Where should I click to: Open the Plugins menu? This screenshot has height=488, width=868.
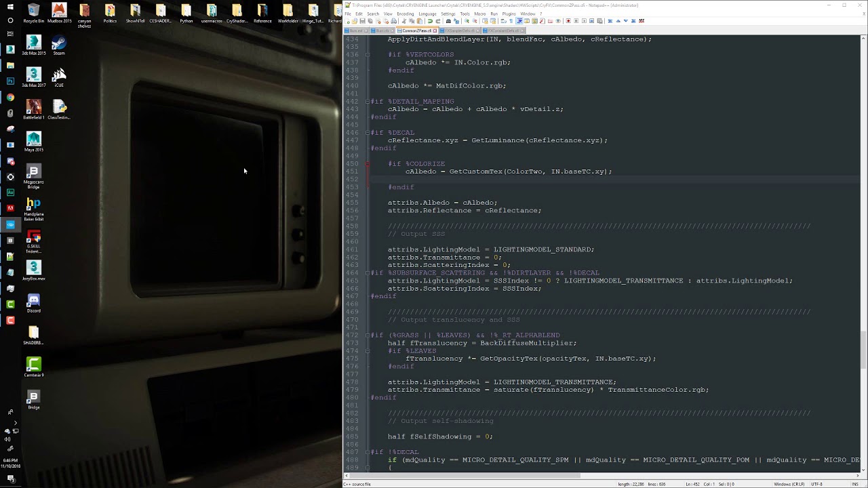pyautogui.click(x=510, y=14)
